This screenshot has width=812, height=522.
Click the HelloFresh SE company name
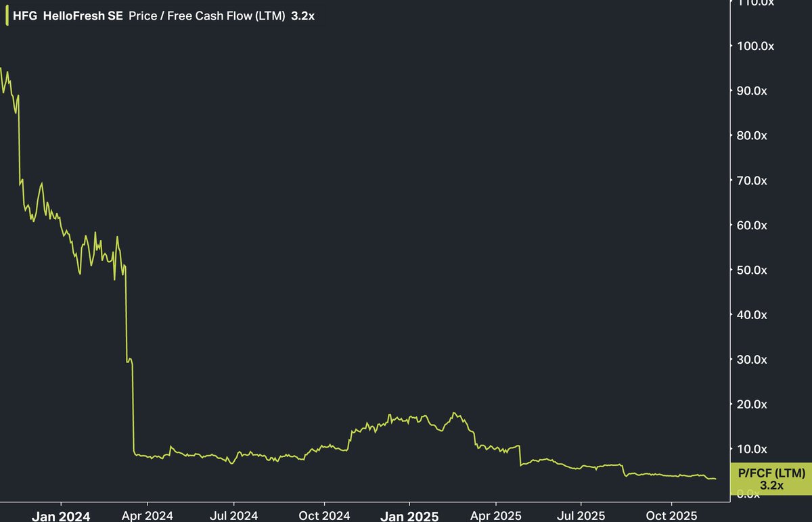83,16
